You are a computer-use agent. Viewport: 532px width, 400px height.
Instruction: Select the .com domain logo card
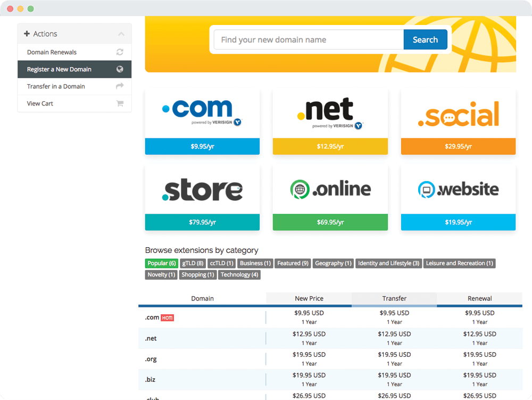point(202,113)
